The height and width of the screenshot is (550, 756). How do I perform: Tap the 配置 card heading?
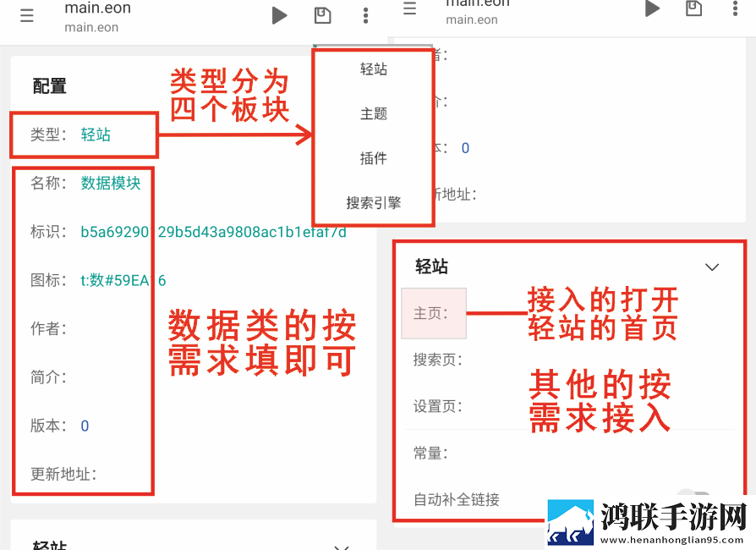coord(50,86)
